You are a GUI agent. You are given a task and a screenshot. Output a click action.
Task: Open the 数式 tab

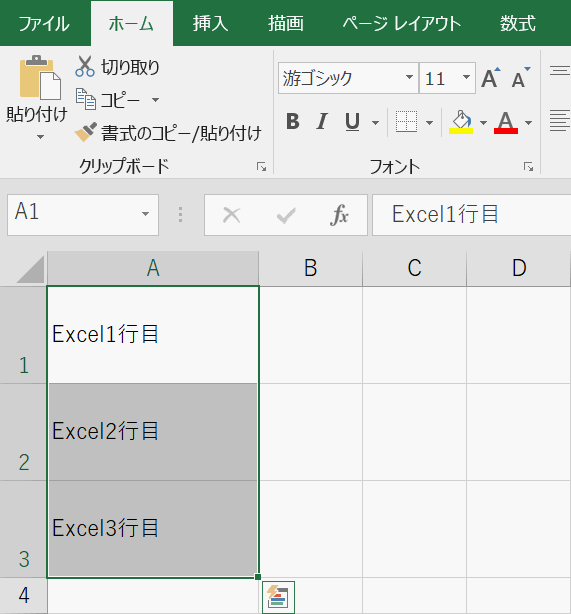pos(518,23)
